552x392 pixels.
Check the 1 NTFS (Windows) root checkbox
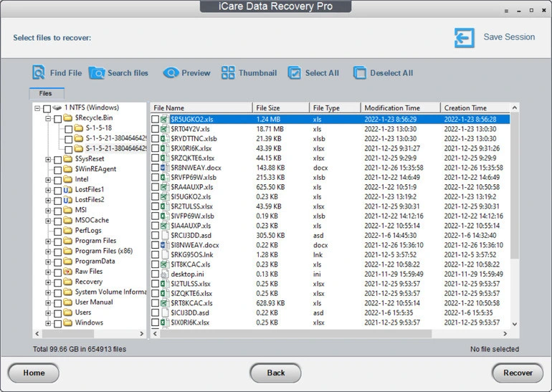coord(47,109)
